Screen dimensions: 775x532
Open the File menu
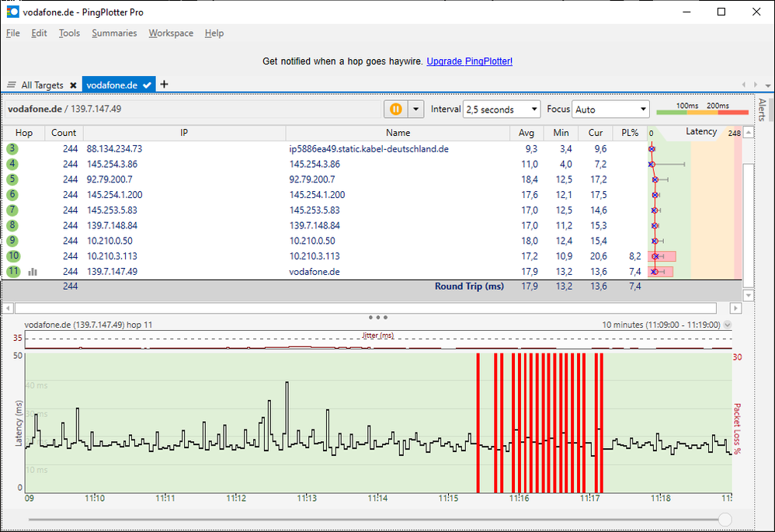[x=13, y=33]
